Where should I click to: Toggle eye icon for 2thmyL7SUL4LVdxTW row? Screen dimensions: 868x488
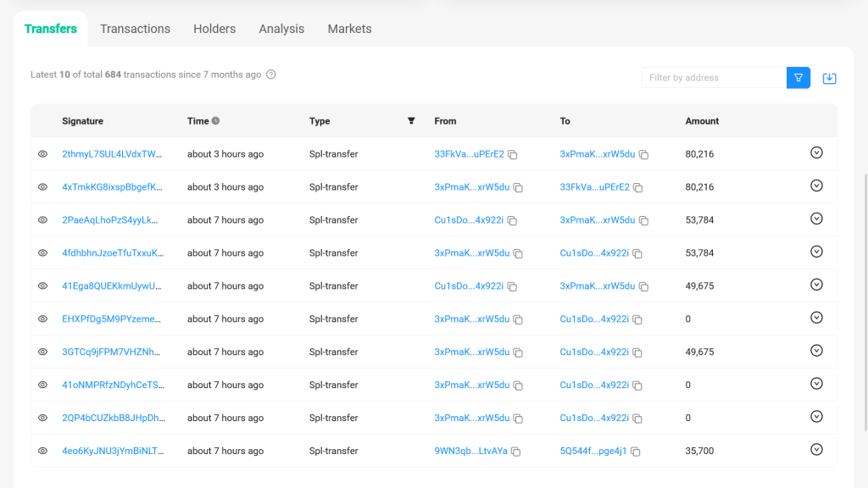(x=42, y=154)
